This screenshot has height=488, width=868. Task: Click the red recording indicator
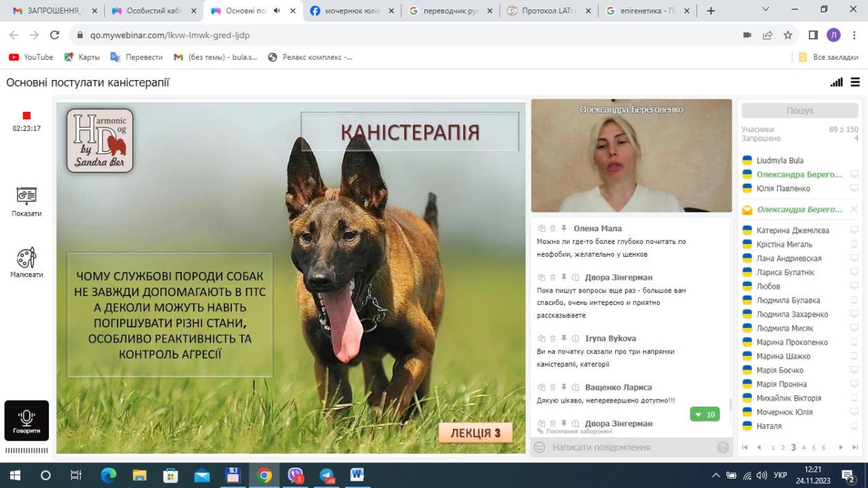coord(26,116)
